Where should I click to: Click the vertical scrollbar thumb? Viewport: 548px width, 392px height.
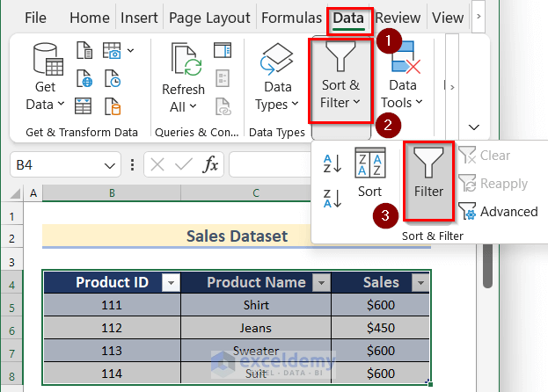point(488,266)
